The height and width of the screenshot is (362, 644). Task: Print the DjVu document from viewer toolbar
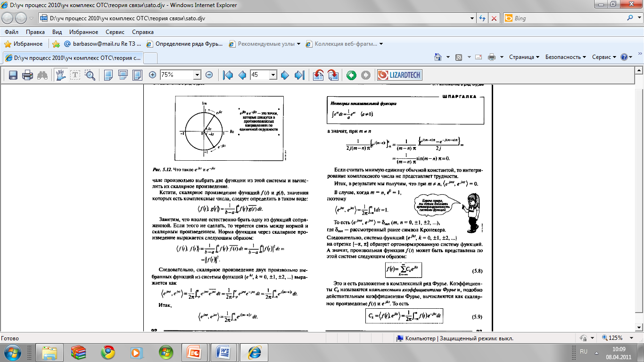(x=28, y=75)
